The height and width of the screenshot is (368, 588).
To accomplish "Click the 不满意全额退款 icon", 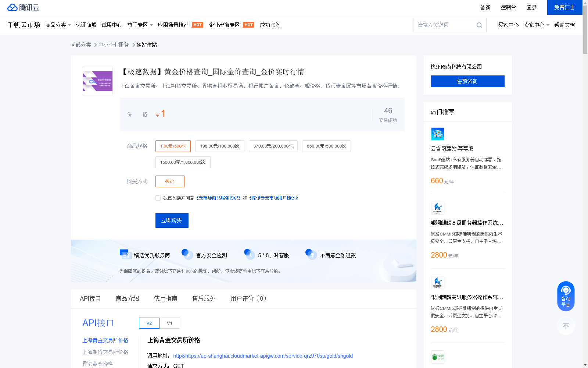I will point(311,254).
